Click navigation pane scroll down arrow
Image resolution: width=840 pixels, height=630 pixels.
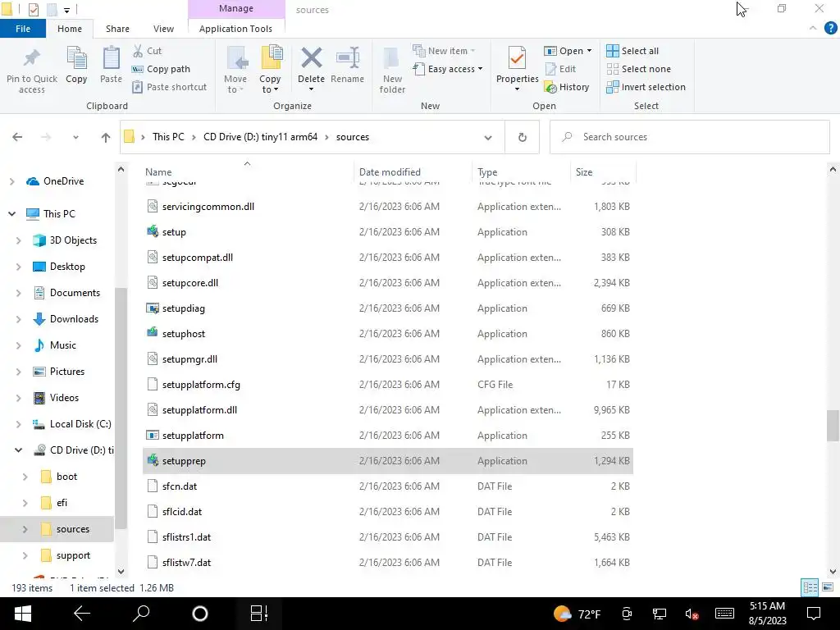[121, 572]
